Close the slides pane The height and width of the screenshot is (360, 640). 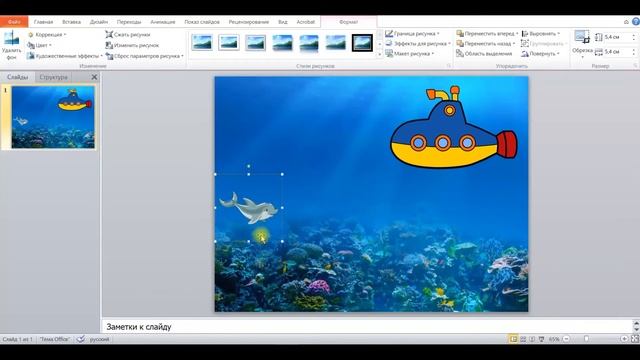pos(94,77)
